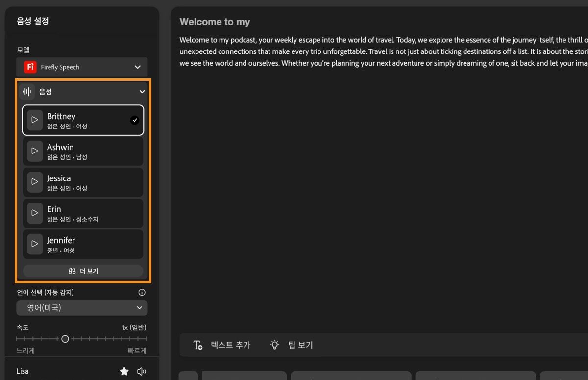
Task: Click the 텍스트 추가 button
Action: click(x=222, y=345)
